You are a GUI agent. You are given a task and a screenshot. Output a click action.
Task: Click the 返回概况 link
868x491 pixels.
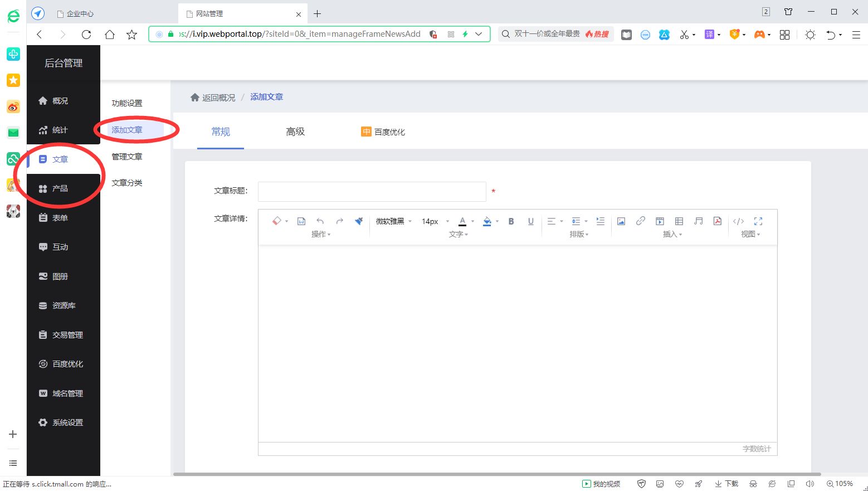pyautogui.click(x=218, y=97)
